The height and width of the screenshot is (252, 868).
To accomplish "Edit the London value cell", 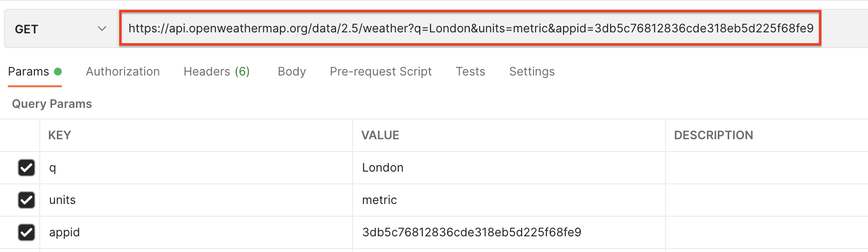I will coord(509,168).
